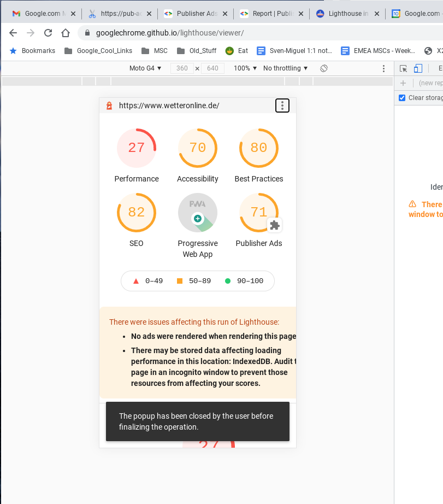Click the puzzle-piece icon beside Publisher Ads gauge
This screenshot has width=443, height=504.
click(x=275, y=225)
